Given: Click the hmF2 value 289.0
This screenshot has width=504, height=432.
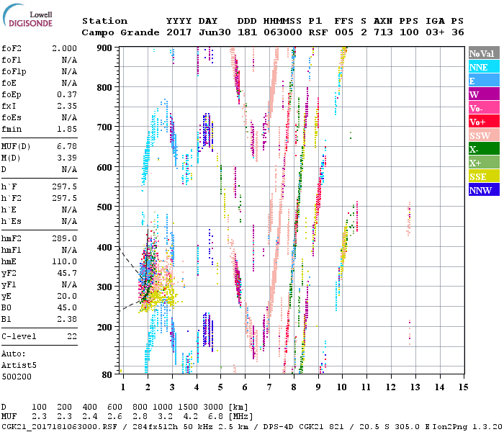Looking at the screenshot, I should [x=64, y=238].
